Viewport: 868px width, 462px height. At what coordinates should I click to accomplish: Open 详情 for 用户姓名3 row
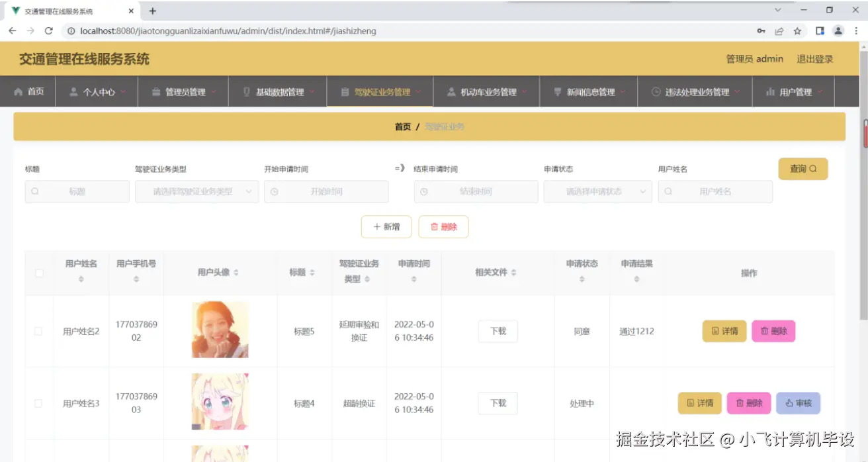700,403
